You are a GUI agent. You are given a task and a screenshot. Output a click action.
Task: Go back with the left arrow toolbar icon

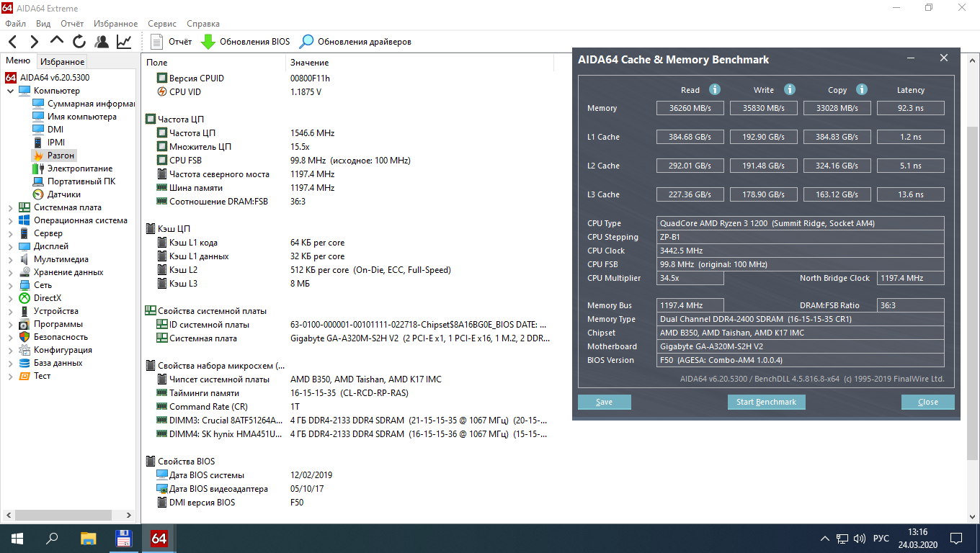pos(13,42)
